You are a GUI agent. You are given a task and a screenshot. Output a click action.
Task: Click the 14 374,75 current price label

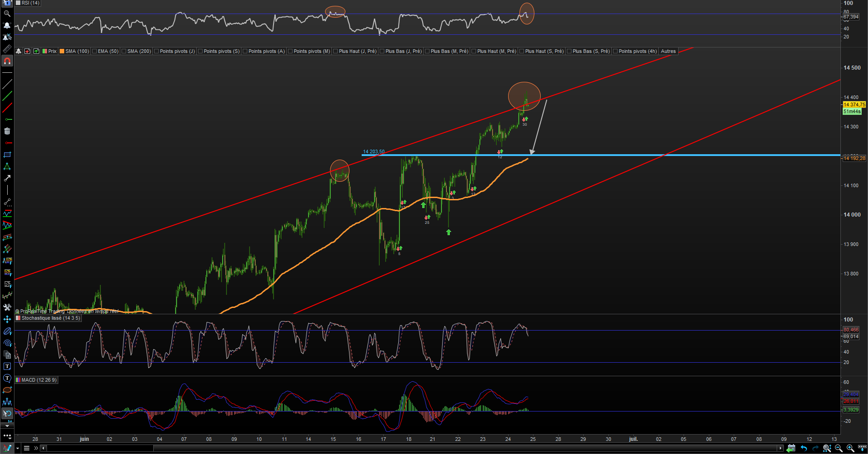tap(854, 104)
